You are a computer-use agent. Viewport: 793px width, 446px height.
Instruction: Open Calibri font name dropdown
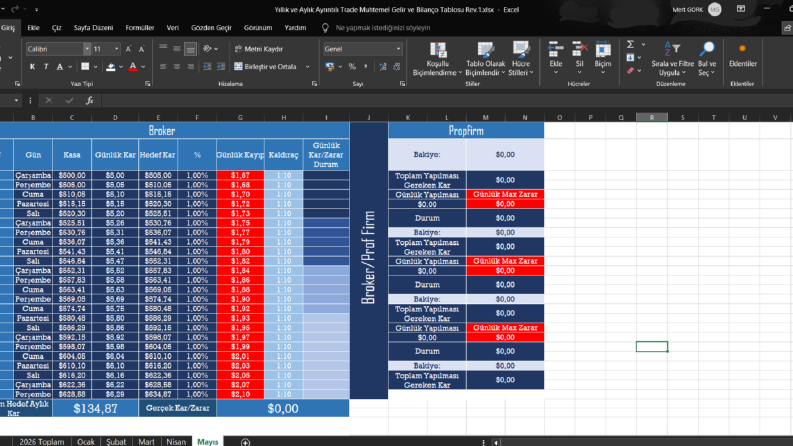[x=87, y=49]
